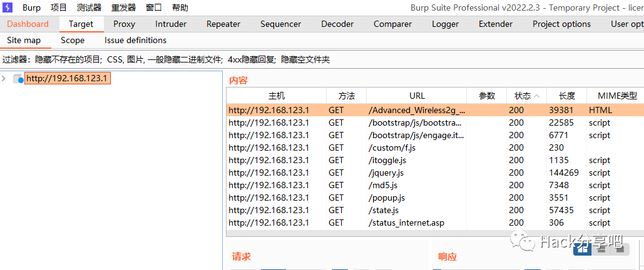This screenshot has height=270, width=644.
Task: Select the /md5.js request row
Action: pyautogui.click(x=435, y=185)
